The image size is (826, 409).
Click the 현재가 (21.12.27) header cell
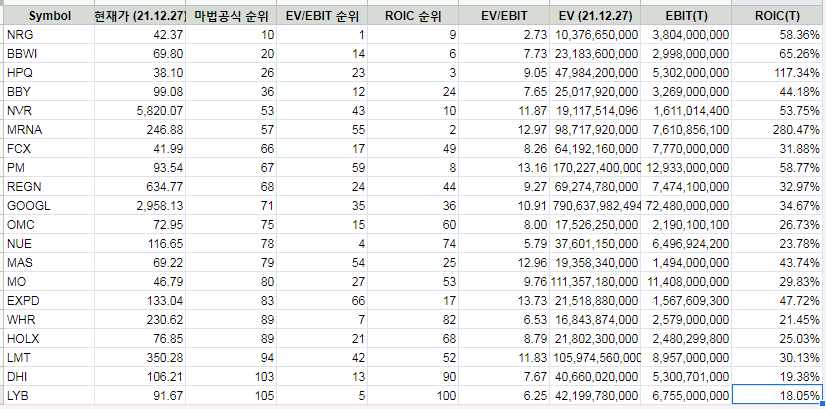[140, 16]
